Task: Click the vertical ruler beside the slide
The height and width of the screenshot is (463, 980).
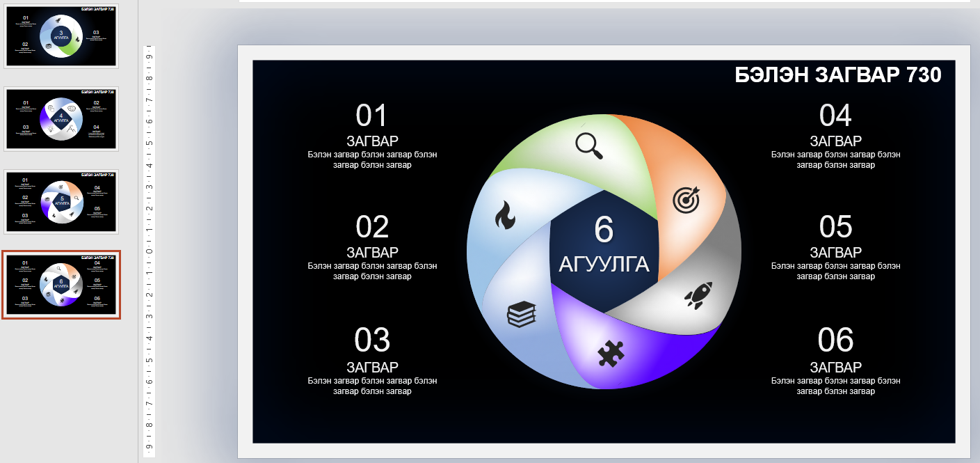Action: click(149, 251)
